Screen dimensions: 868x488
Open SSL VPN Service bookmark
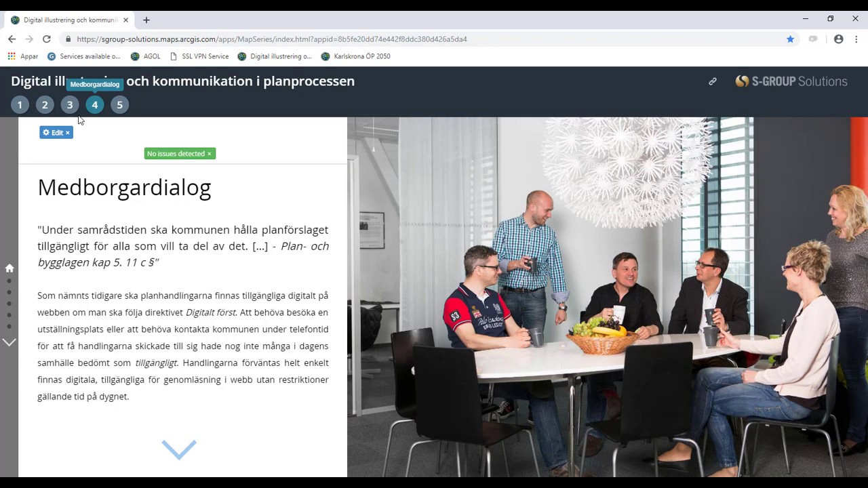click(199, 56)
